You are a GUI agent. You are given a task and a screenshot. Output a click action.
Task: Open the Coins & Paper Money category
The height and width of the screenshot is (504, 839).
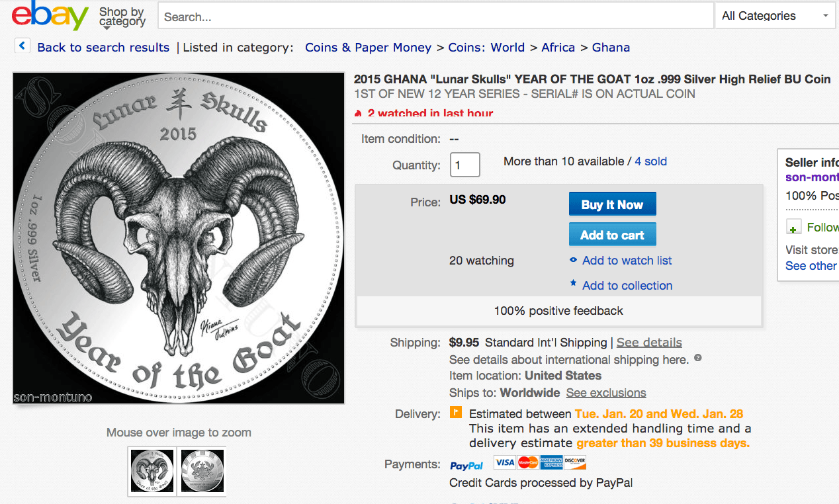368,48
